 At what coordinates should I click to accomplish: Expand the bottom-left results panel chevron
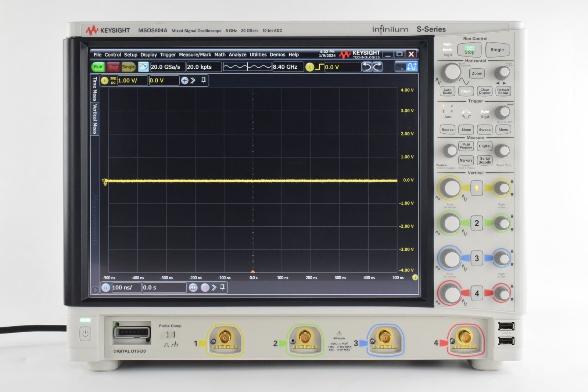pyautogui.click(x=95, y=289)
